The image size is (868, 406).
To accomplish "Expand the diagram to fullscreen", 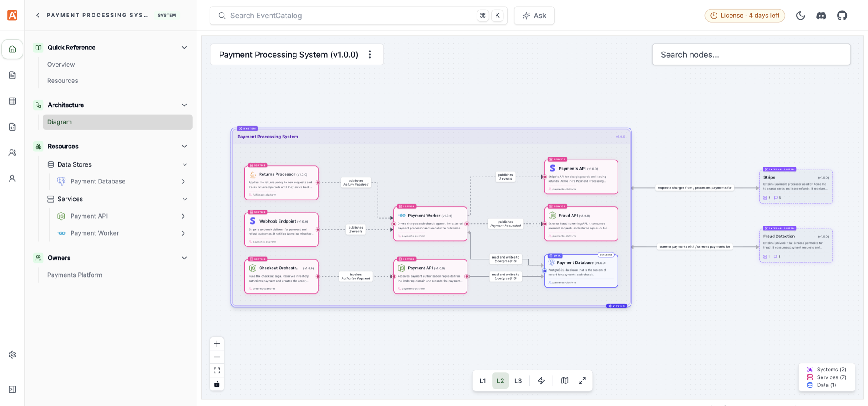I will pyautogui.click(x=582, y=381).
